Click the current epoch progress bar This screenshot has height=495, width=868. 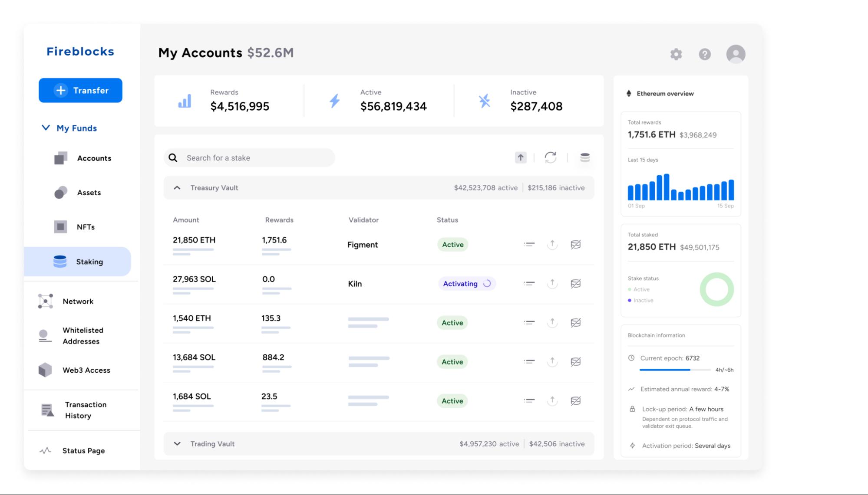click(x=675, y=370)
